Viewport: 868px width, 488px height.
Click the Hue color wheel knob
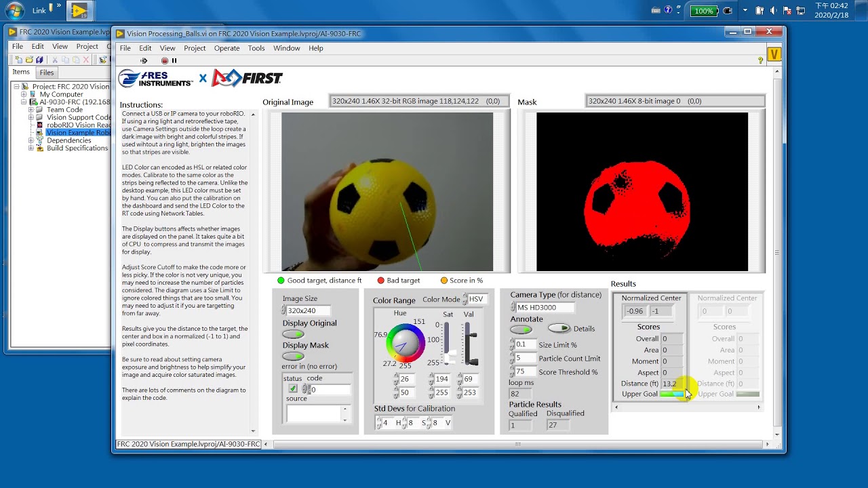tap(405, 343)
